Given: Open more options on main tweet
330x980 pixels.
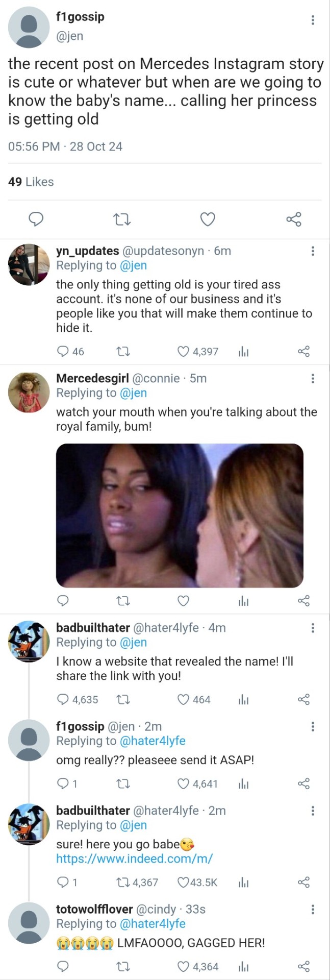Looking at the screenshot, I should (313, 20).
